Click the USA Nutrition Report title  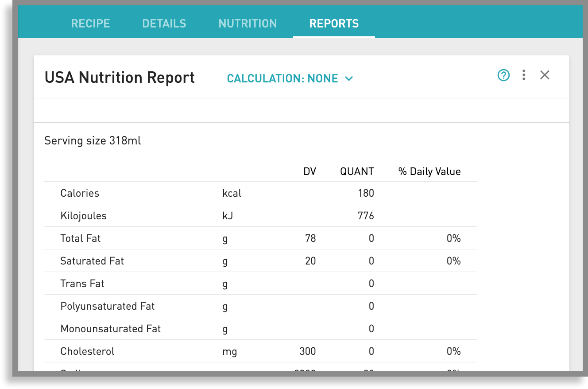pos(119,77)
